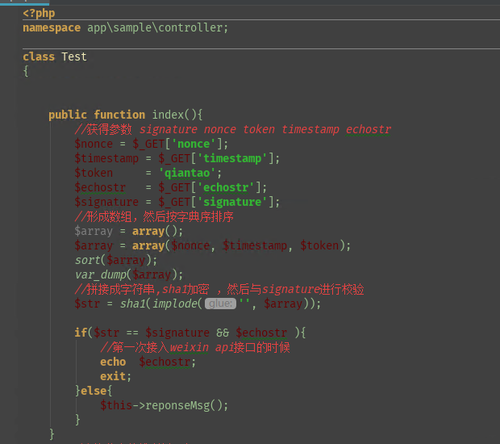Viewport: 500px width, 444px height.
Task: Click the 'echo' statement keyword
Action: coord(113,362)
